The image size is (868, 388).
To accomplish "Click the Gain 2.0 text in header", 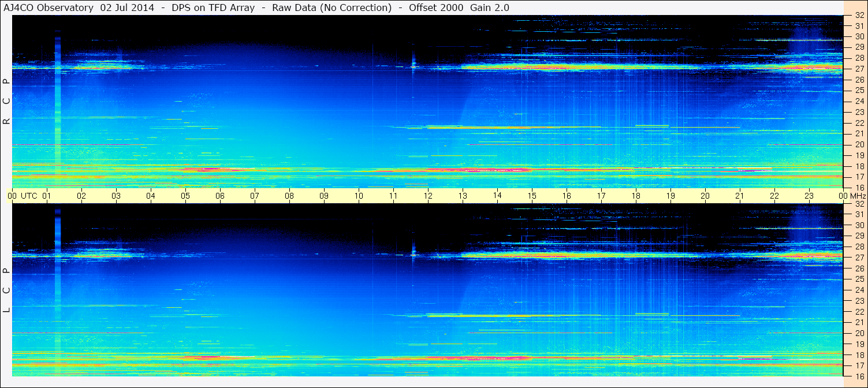I will tap(490, 8).
